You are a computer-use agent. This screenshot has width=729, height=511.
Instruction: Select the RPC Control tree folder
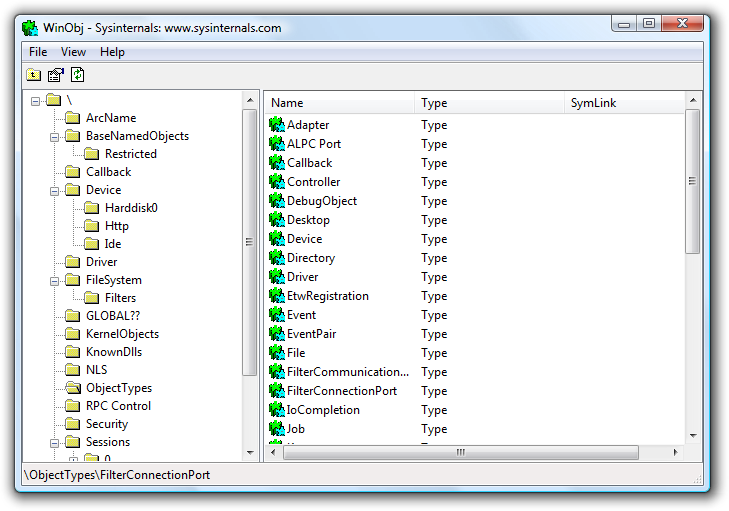tap(118, 406)
